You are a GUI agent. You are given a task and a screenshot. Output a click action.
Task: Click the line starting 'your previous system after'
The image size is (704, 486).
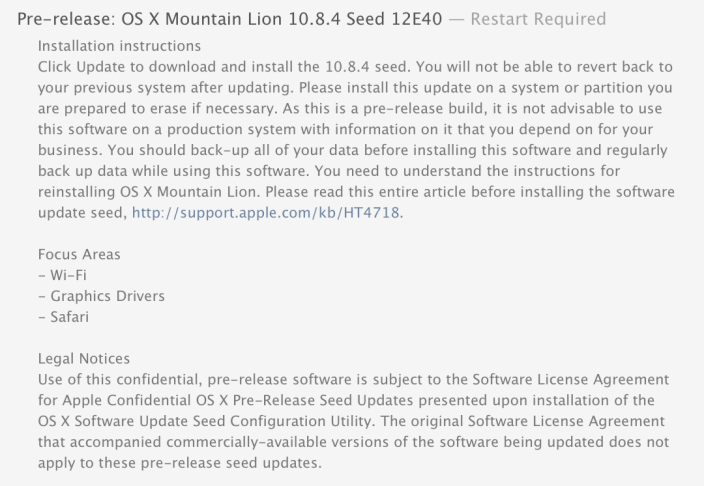355,88
